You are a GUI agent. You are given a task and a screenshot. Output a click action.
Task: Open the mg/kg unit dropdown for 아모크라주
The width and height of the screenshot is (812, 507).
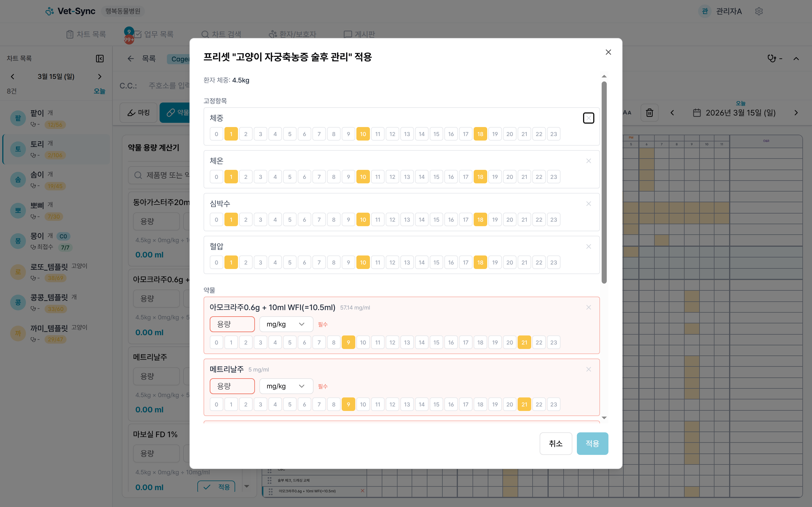pos(286,324)
